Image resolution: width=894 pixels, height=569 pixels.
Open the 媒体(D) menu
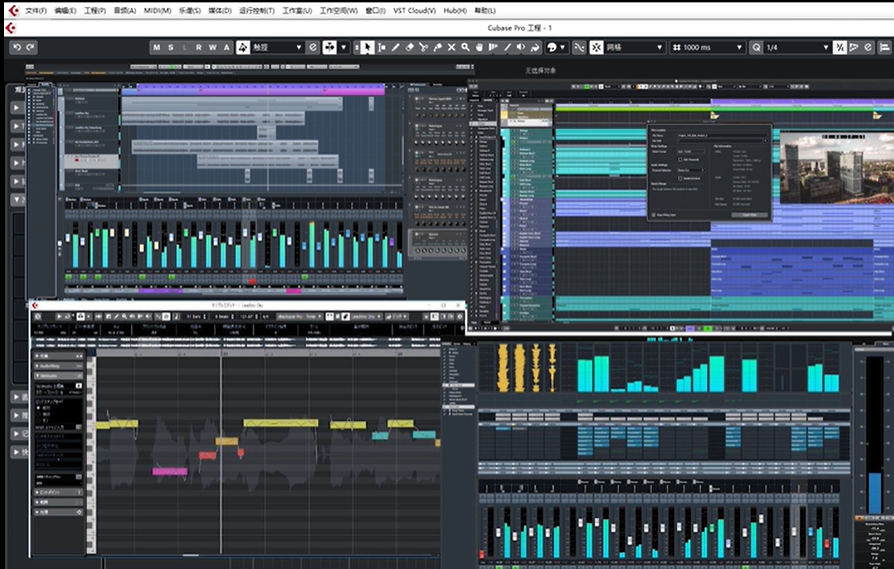pos(220,11)
